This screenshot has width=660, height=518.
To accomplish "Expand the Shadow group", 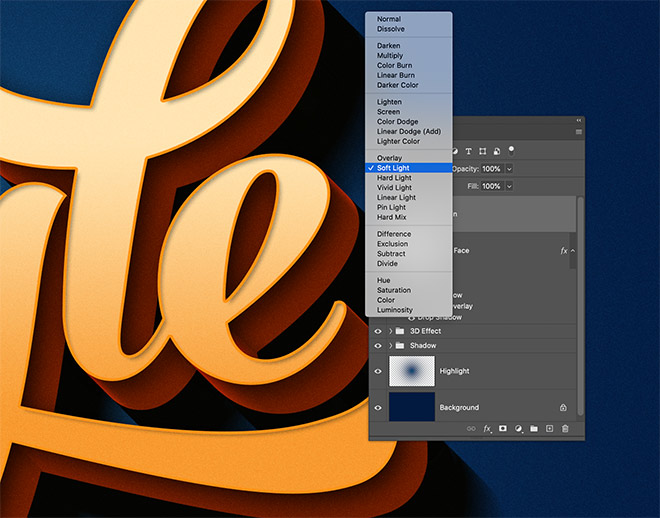I will click(390, 345).
